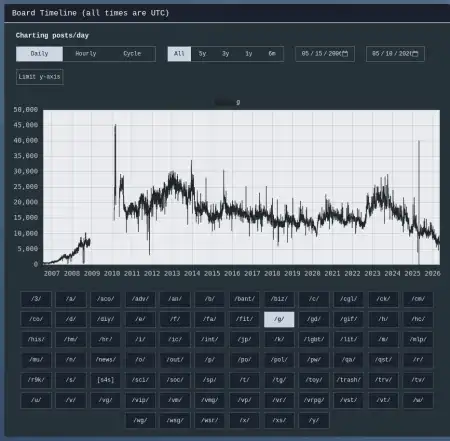Select the /wsg/ board button
The width and height of the screenshot is (450, 441).
[x=175, y=421]
